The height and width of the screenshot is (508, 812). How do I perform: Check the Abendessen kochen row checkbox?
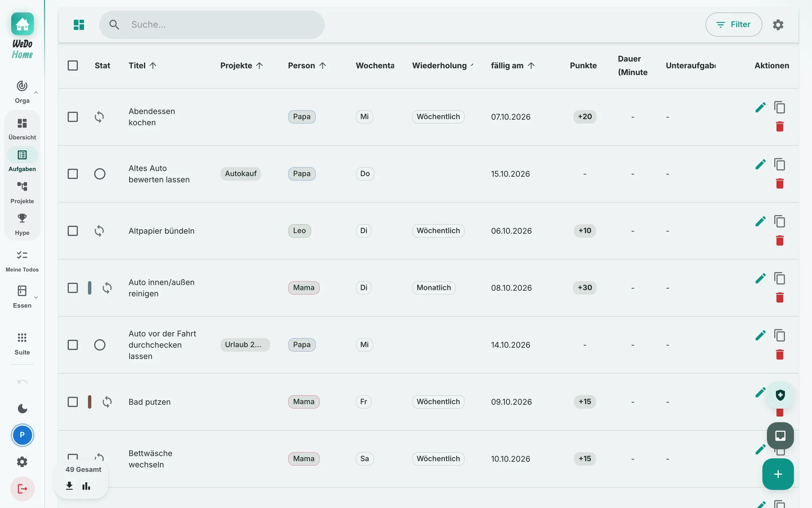(x=73, y=117)
